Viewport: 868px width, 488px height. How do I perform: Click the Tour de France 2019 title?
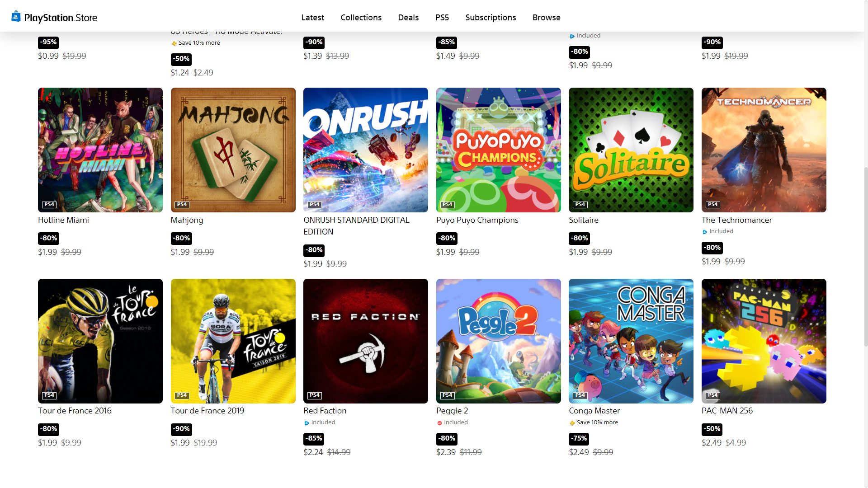(208, 411)
